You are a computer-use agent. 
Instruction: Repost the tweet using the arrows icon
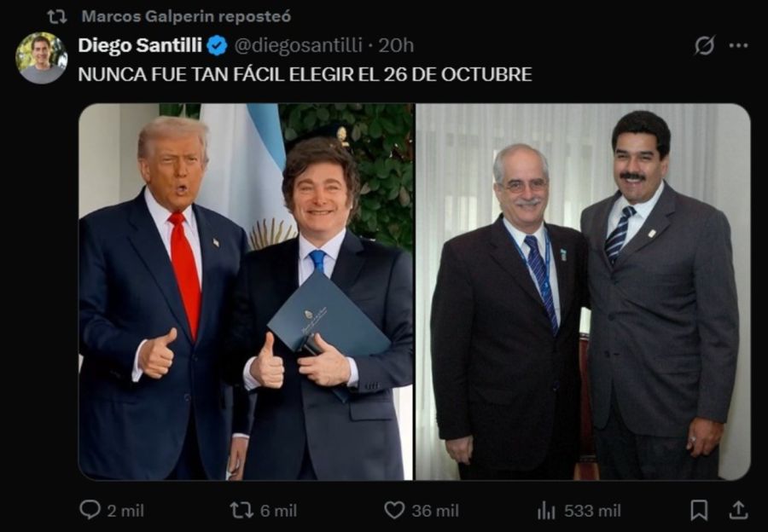[x=241, y=510]
